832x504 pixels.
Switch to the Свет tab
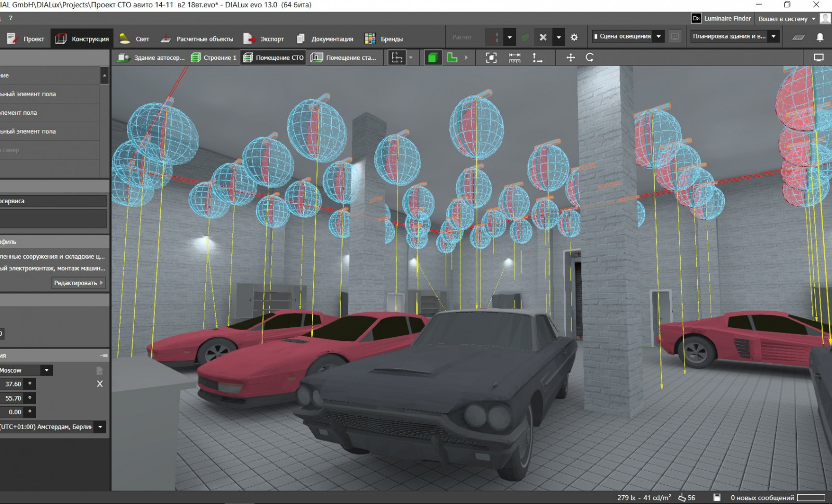pos(135,39)
